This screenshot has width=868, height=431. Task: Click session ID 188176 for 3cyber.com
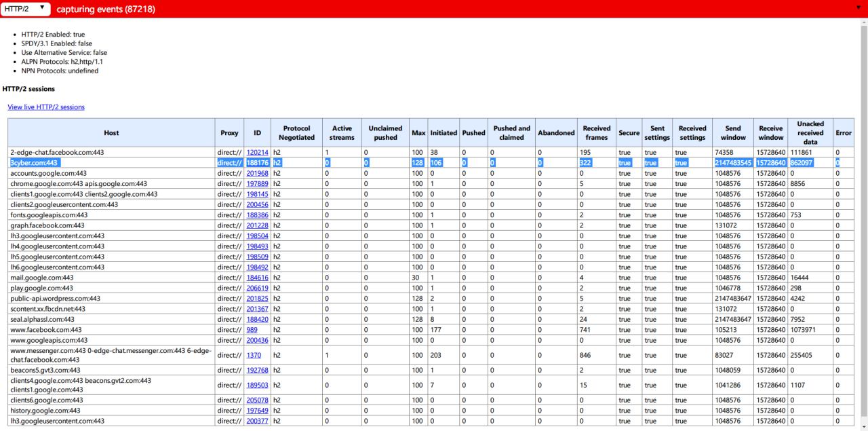pos(257,163)
